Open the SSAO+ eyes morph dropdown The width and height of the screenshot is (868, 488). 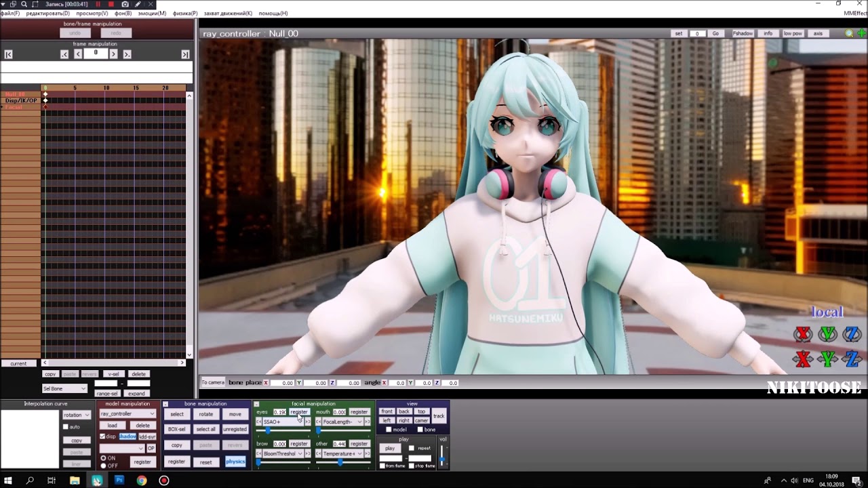(x=283, y=422)
